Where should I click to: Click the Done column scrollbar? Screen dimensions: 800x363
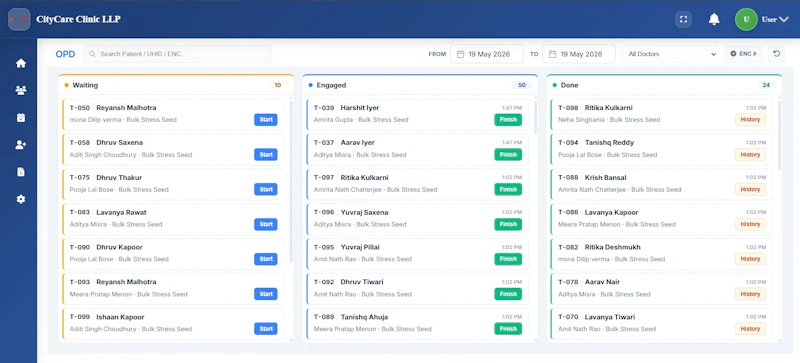pyautogui.click(x=780, y=135)
